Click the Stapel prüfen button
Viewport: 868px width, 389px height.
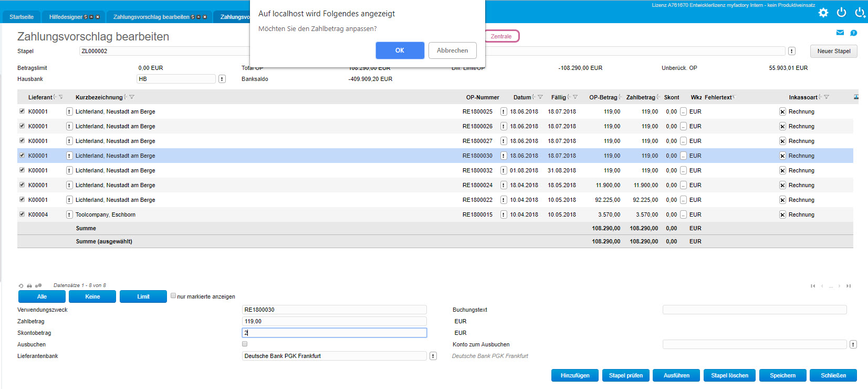pyautogui.click(x=626, y=375)
